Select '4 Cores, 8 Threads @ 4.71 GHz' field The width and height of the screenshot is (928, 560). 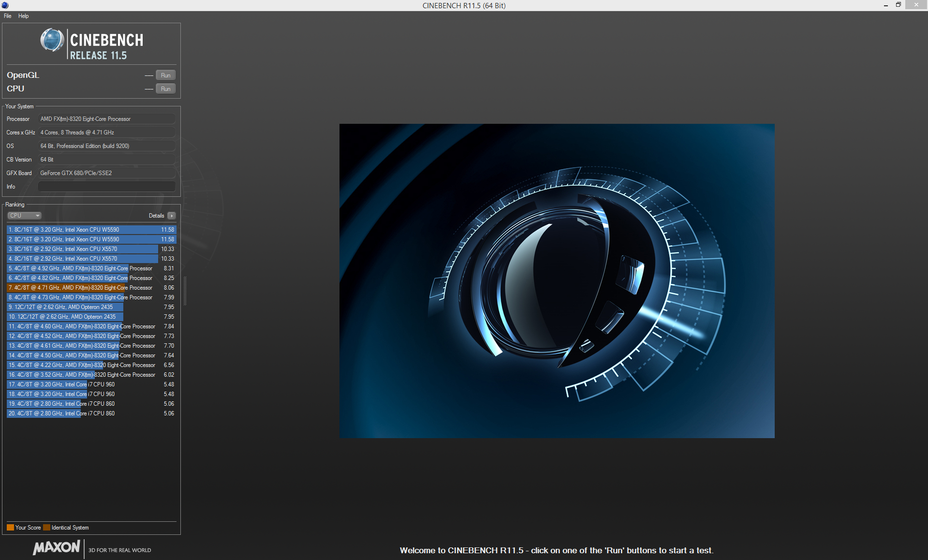(x=107, y=133)
